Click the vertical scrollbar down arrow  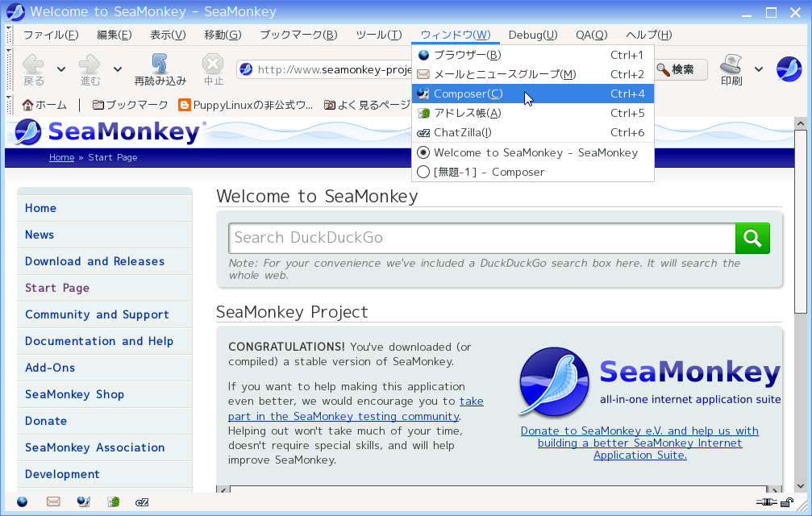801,486
